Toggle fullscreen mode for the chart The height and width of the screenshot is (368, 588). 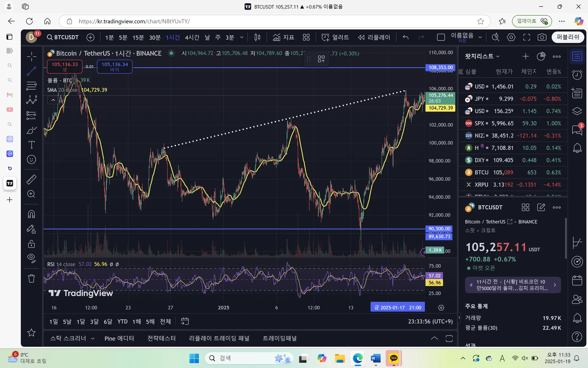point(526,37)
